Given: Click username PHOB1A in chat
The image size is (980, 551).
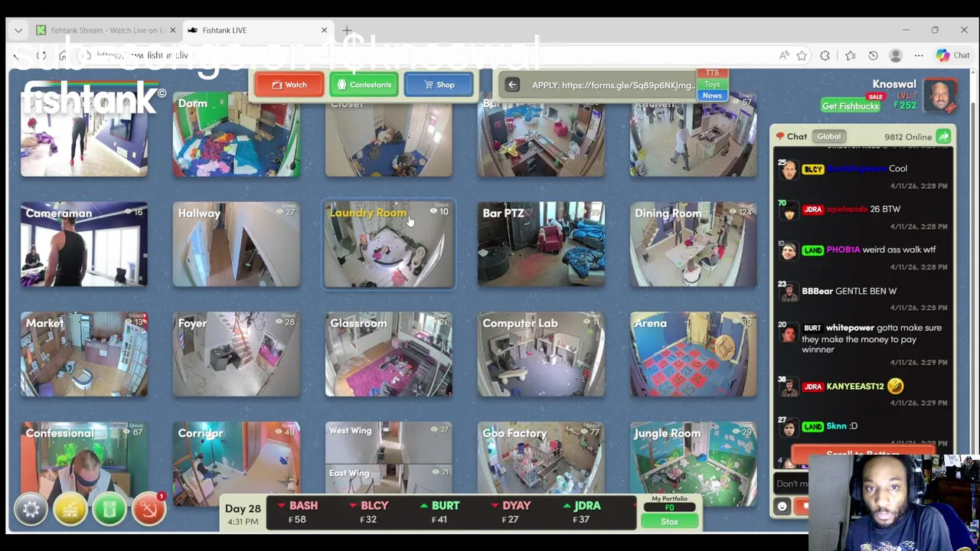Looking at the screenshot, I should [843, 249].
